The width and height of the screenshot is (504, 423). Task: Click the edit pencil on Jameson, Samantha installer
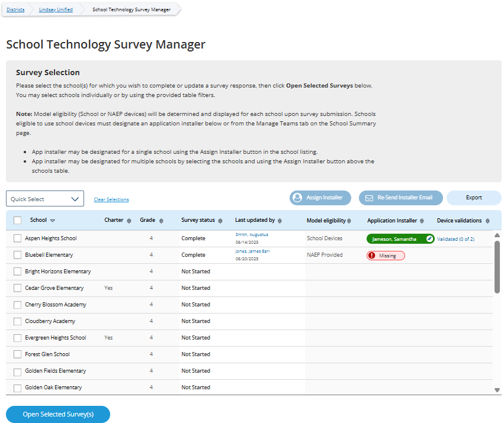(x=429, y=238)
